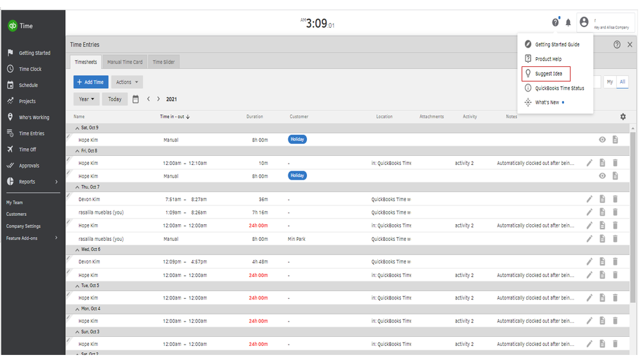The height and width of the screenshot is (362, 644).
Task: Open the Year range dropdown
Action: pyautogui.click(x=86, y=99)
